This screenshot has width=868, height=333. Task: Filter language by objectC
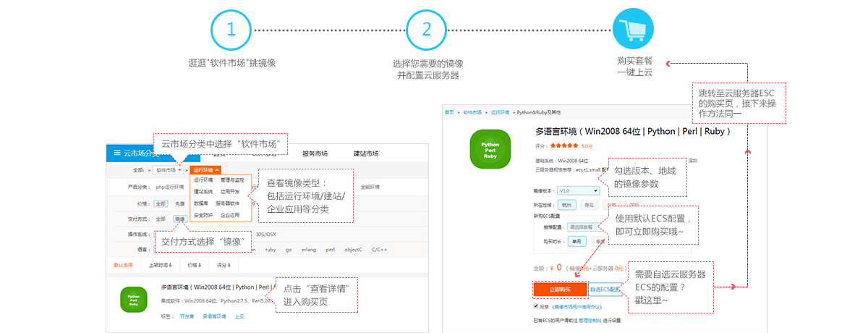[353, 249]
